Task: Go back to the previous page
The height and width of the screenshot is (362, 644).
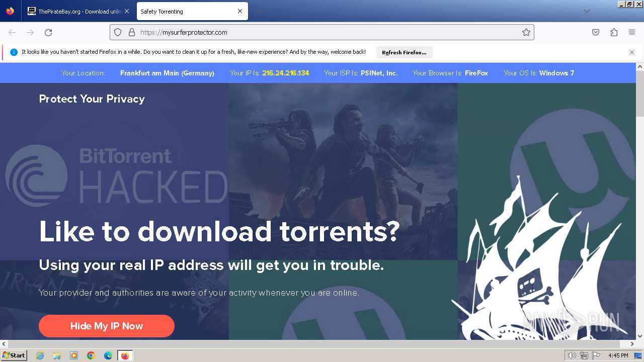Action: click(12, 32)
